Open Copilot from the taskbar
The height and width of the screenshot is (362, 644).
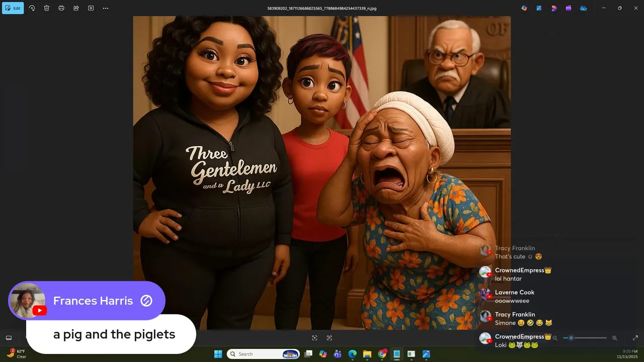[323, 354]
